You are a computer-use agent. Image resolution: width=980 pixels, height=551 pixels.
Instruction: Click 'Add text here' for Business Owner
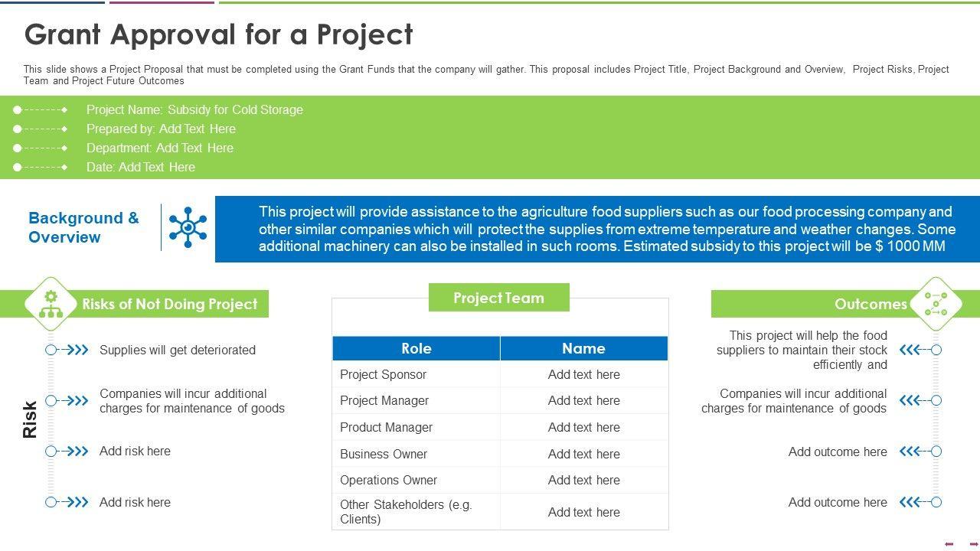pos(583,454)
